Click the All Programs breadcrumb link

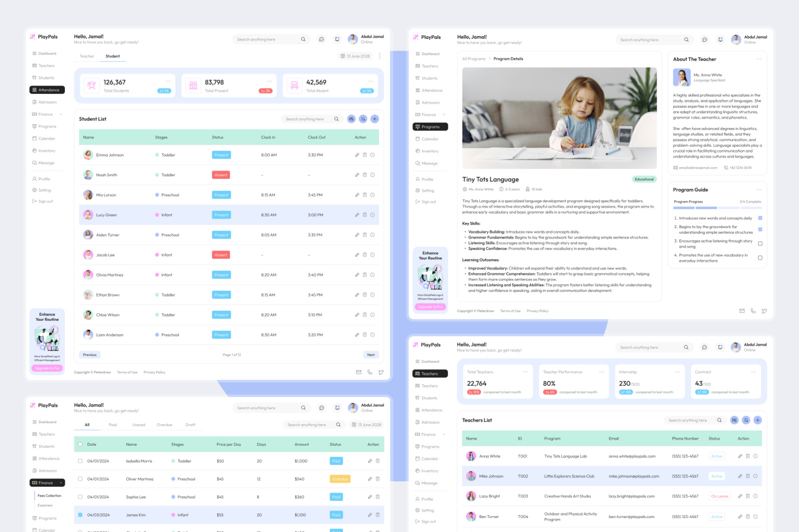click(473, 59)
